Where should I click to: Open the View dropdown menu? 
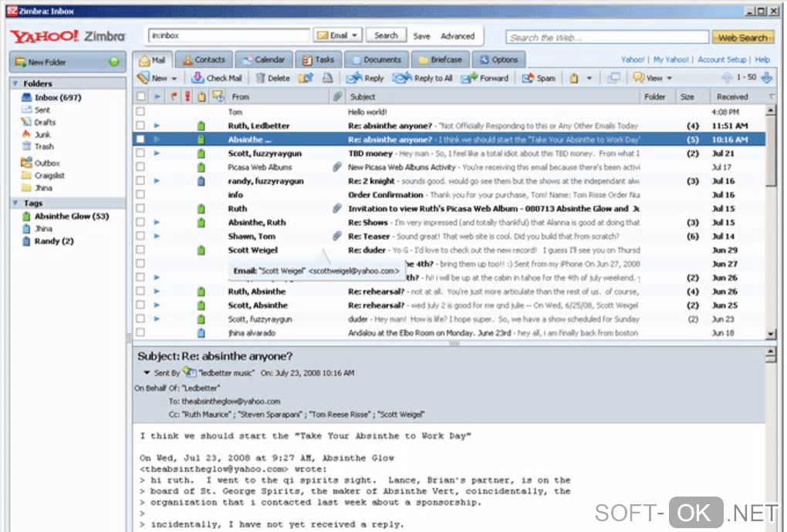tap(653, 78)
